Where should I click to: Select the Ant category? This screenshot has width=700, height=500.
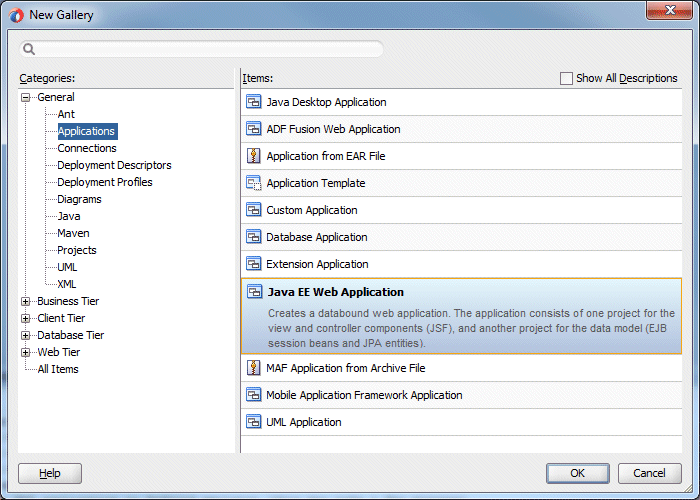(66, 114)
